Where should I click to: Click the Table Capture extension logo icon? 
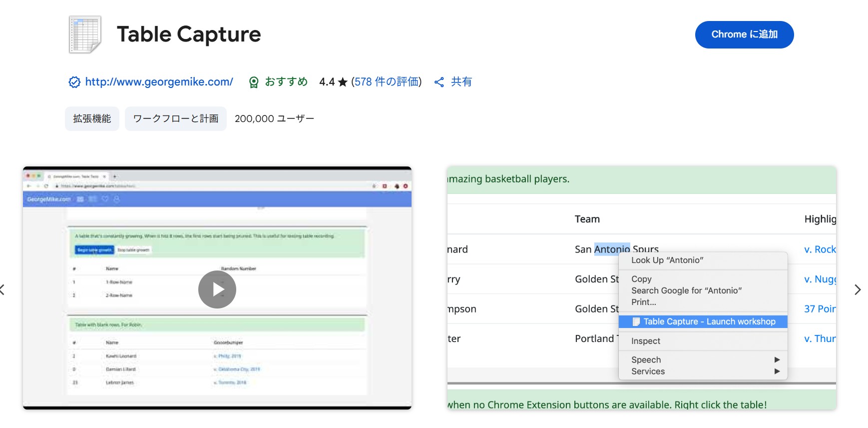[85, 34]
